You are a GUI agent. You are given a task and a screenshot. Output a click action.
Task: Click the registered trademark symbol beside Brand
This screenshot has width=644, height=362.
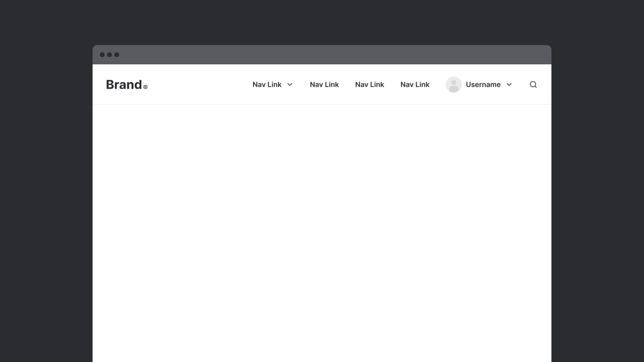(145, 87)
